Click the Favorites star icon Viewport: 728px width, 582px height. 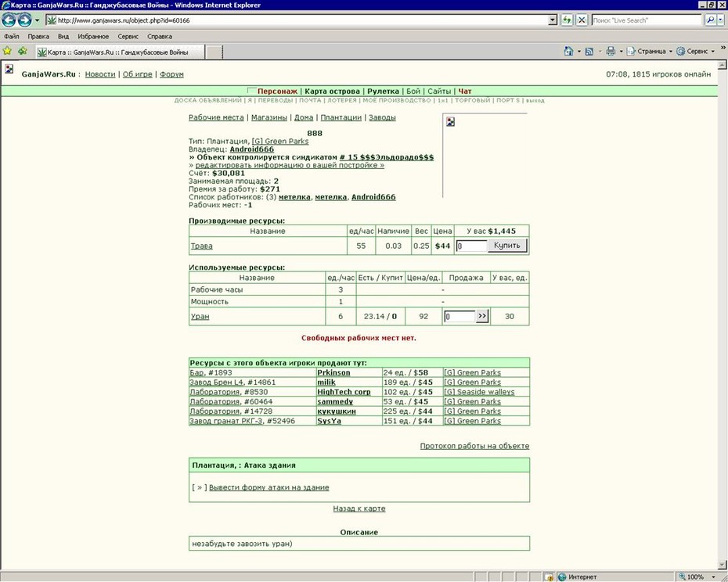tap(7, 51)
